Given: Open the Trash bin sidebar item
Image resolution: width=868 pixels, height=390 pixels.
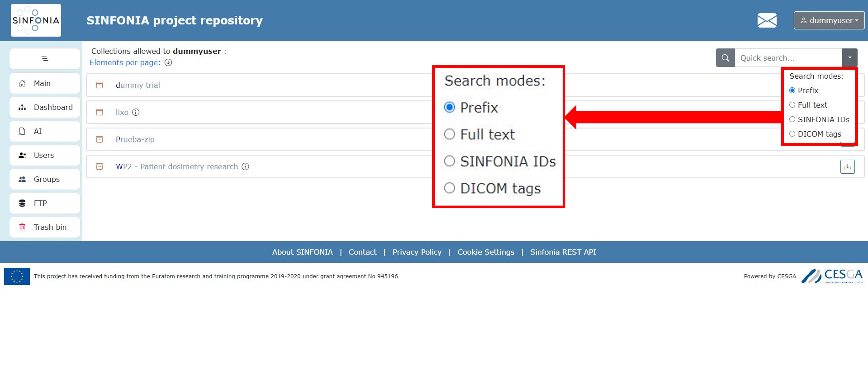Looking at the screenshot, I should (x=45, y=227).
